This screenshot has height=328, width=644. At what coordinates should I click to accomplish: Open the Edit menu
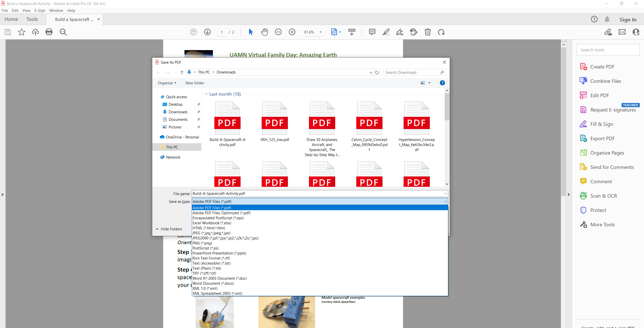coord(15,10)
